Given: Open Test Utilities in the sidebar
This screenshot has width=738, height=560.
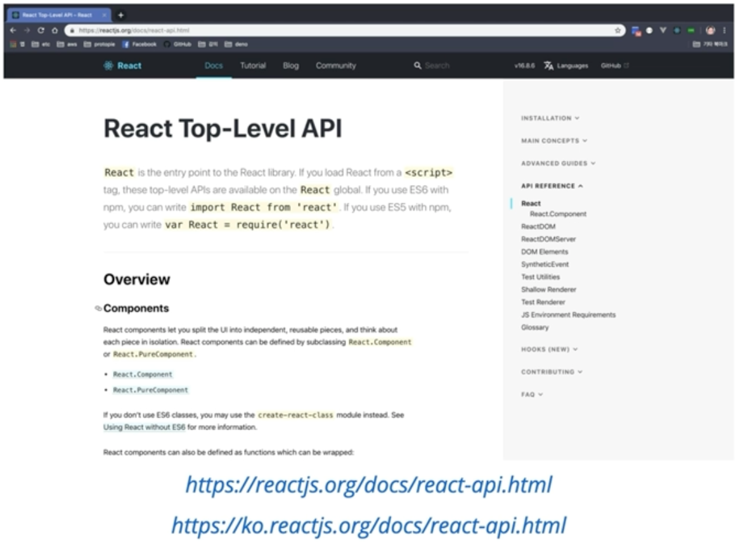Looking at the screenshot, I should pos(540,277).
